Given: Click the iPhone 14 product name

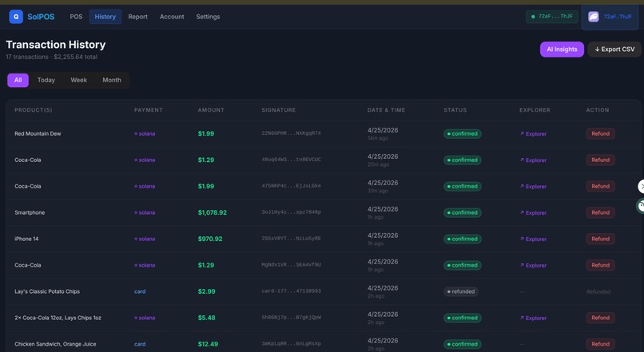Looking at the screenshot, I should point(26,239).
